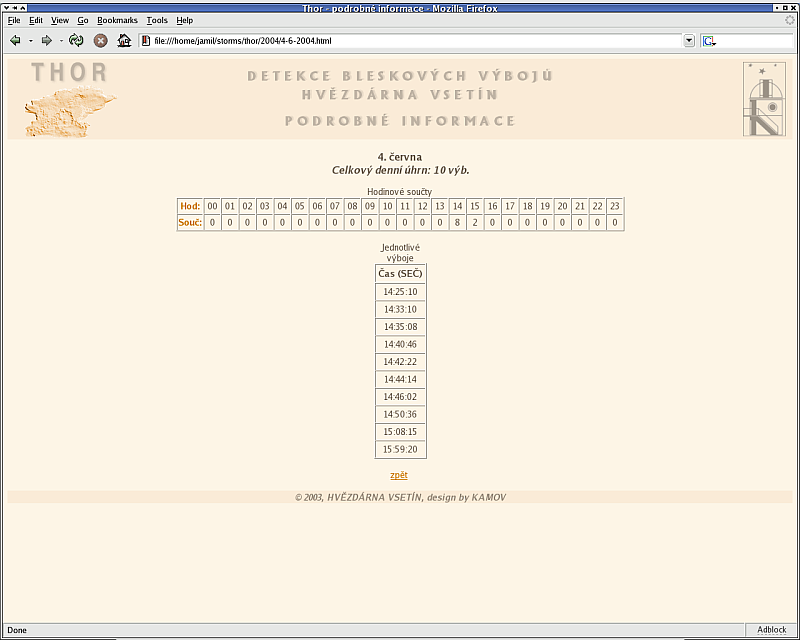Screen dimensions: 800x640
Task: Select hour cell 15 in Hod row
Action: tap(474, 206)
